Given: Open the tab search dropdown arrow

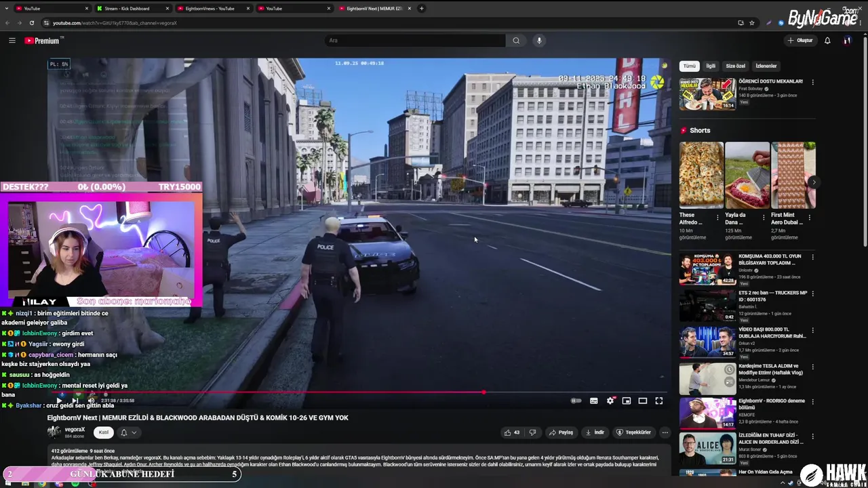Looking at the screenshot, I should pos(6,9).
